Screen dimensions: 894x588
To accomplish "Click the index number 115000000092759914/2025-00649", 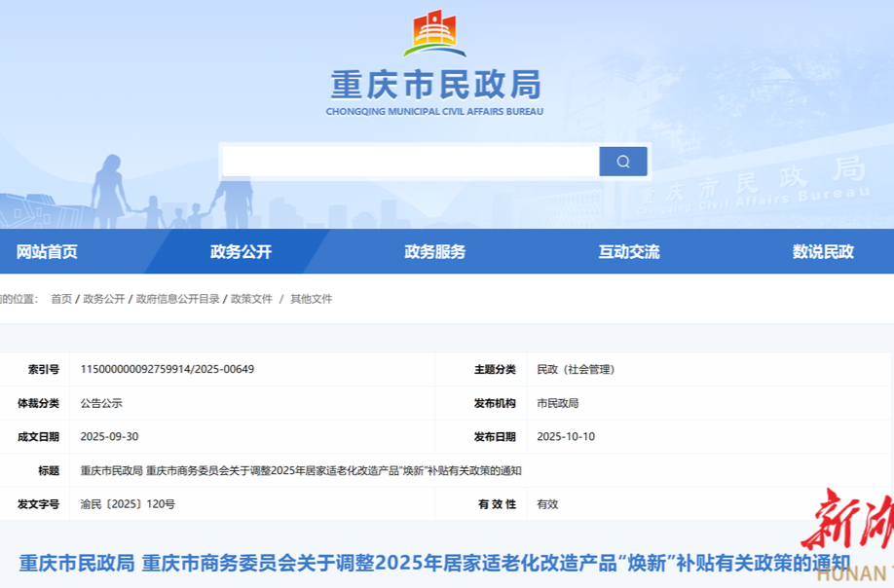I will (168, 369).
